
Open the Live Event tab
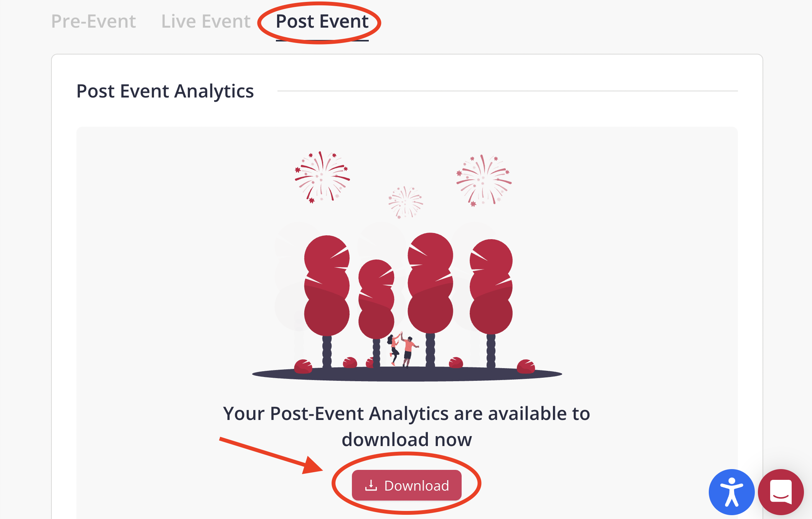pos(206,21)
